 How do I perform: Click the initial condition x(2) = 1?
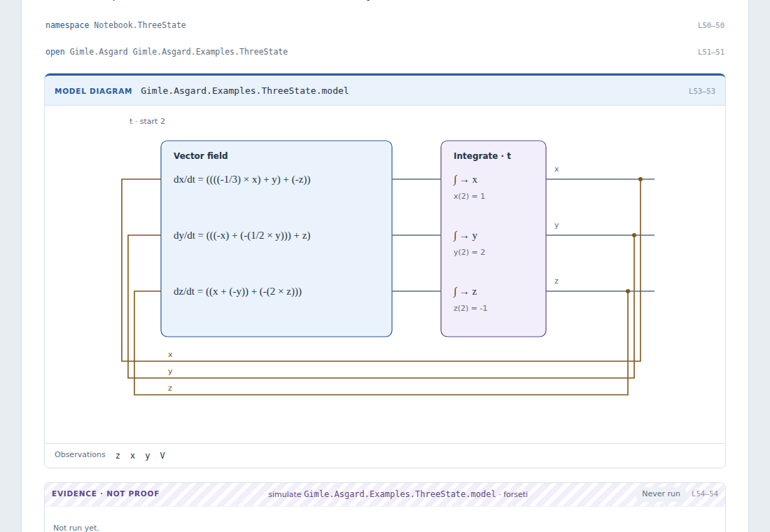tap(470, 196)
